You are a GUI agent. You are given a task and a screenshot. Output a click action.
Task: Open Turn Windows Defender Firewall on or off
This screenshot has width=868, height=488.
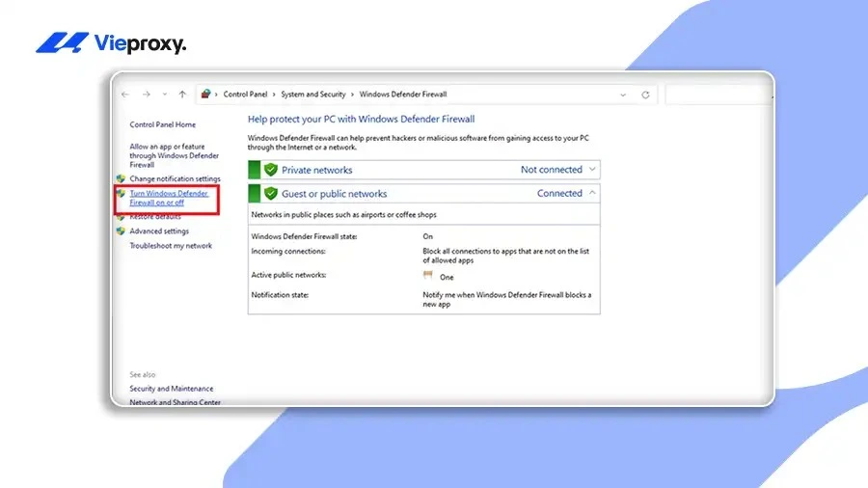pyautogui.click(x=169, y=198)
